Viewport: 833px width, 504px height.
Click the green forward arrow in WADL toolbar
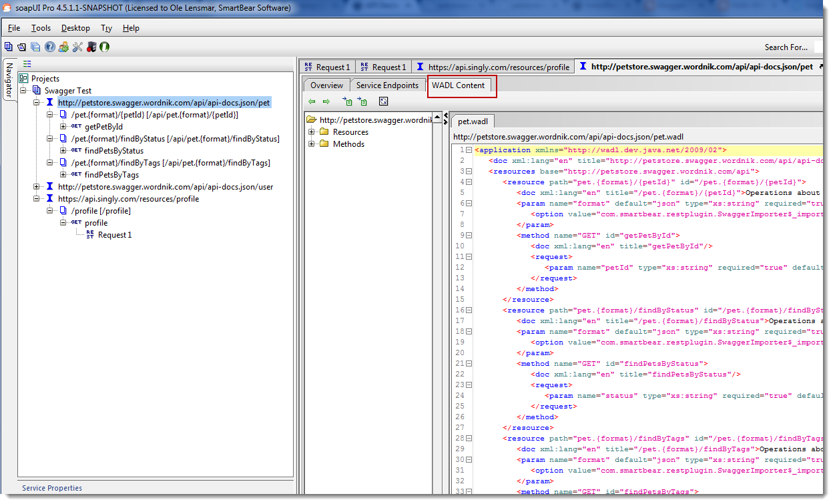(326, 101)
